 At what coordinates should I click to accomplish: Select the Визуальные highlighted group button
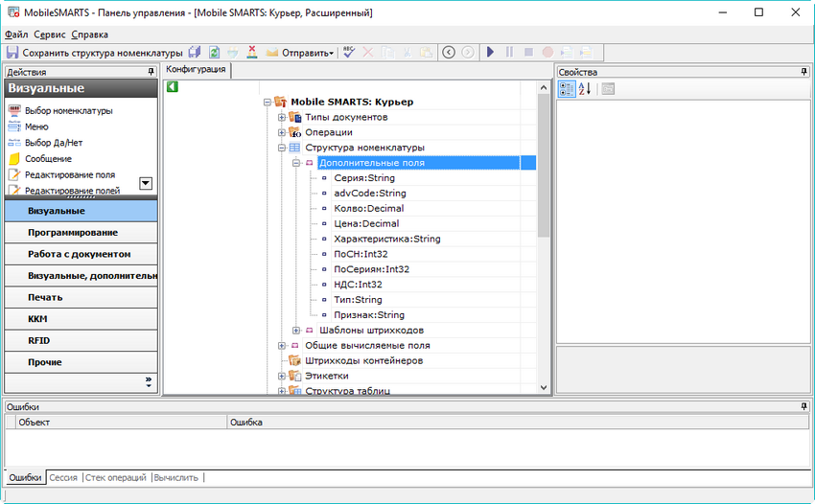click(81, 211)
